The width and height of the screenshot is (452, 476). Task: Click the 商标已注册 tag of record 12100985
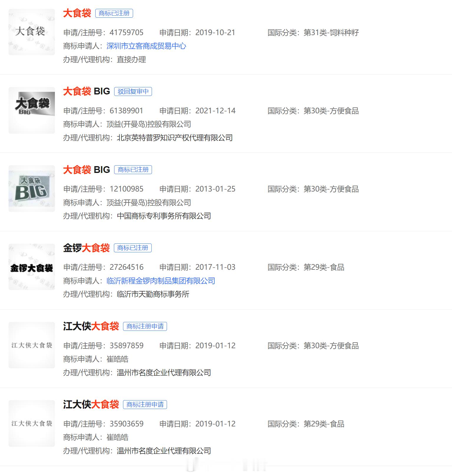(133, 170)
